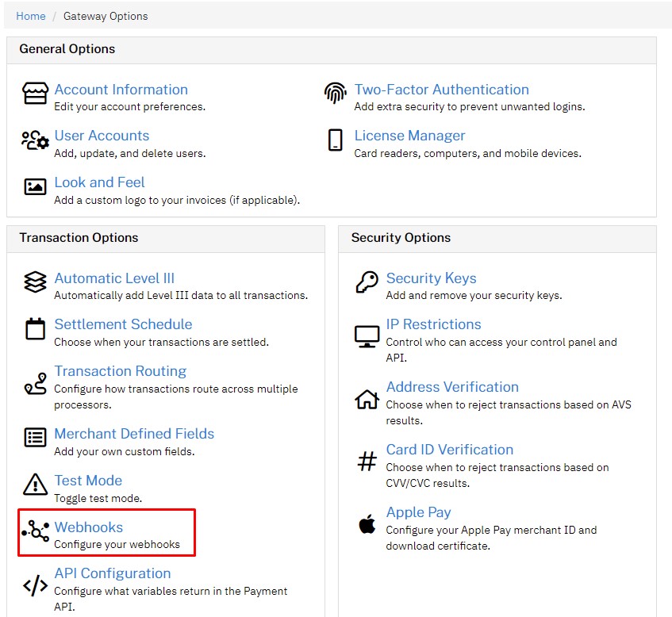This screenshot has height=617, width=672.
Task: Click the Apple Pay apple logo icon
Action: 367,523
